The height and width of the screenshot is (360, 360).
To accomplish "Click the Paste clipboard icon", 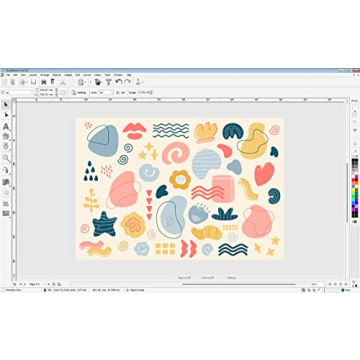I will pyautogui.click(x=80, y=82).
